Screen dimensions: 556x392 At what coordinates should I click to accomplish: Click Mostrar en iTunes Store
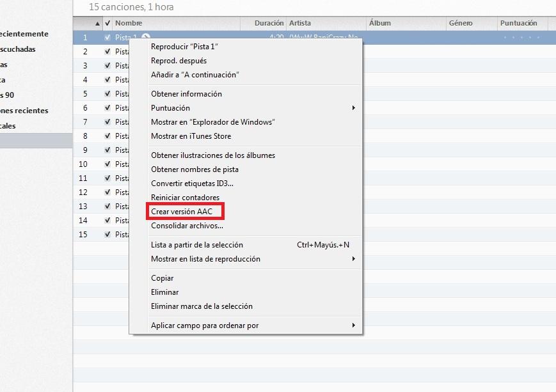click(x=191, y=136)
